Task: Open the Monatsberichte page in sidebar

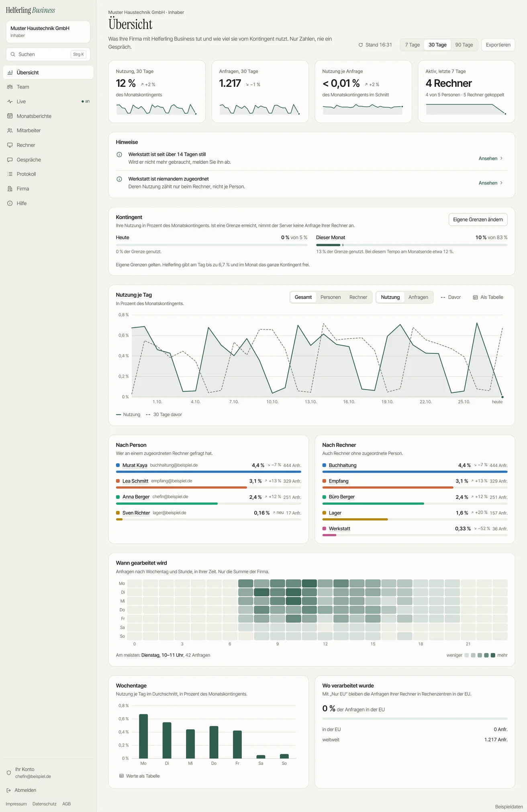Action: tap(48, 116)
